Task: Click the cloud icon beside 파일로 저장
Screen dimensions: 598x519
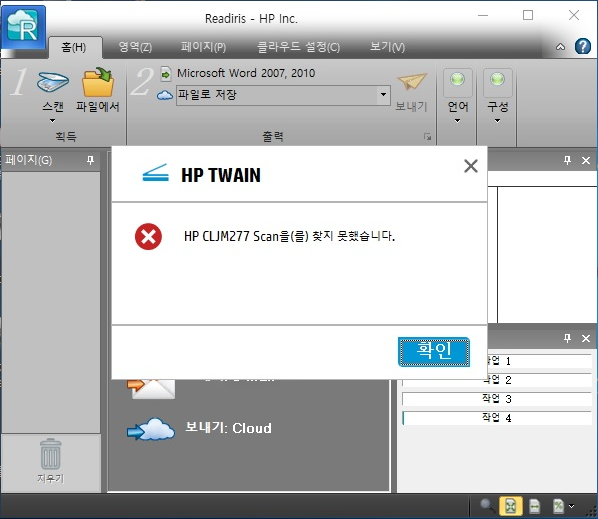Action: (x=165, y=95)
